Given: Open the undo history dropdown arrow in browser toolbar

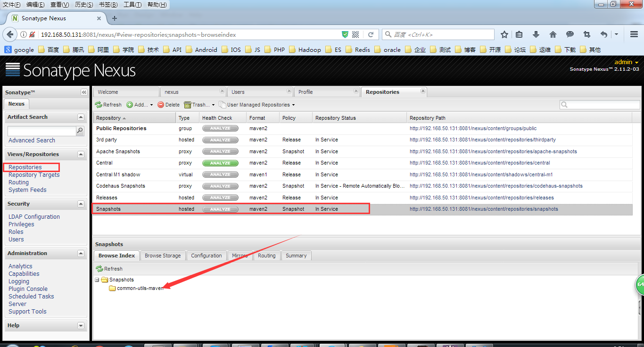Looking at the screenshot, I should (616, 34).
